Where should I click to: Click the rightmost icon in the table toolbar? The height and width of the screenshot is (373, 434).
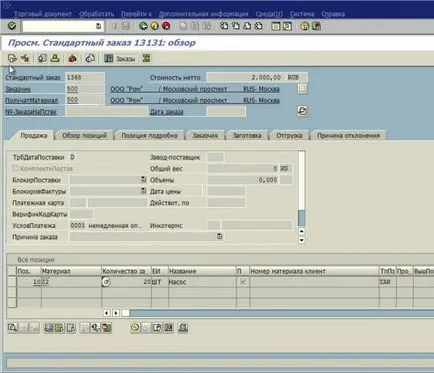(183, 328)
